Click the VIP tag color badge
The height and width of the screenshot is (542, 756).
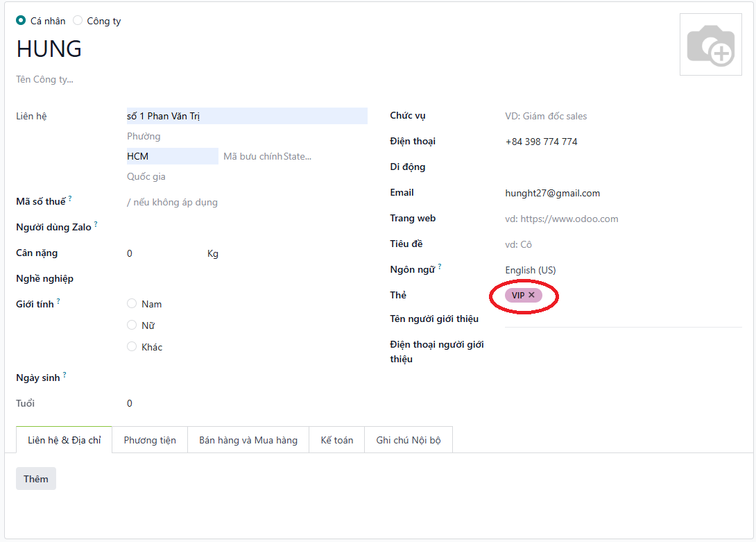click(x=517, y=295)
